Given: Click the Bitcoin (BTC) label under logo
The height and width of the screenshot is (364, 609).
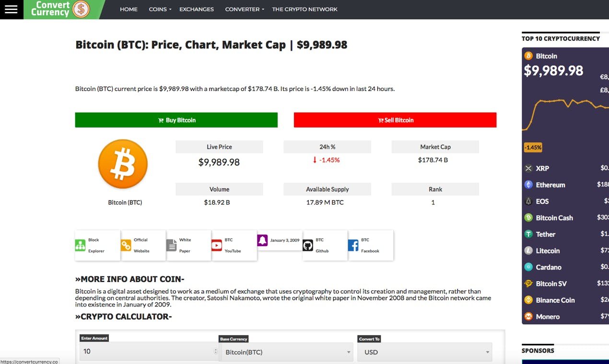Looking at the screenshot, I should point(125,203).
